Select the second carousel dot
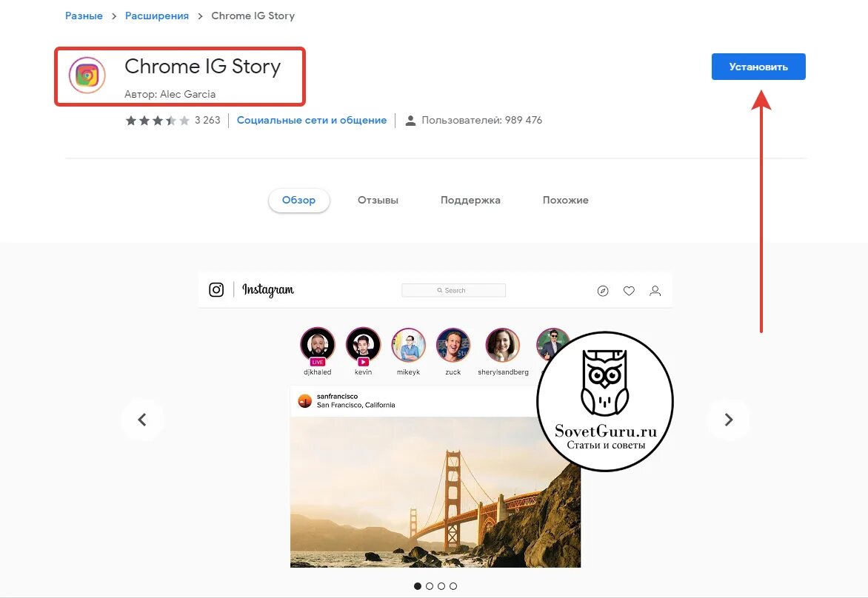Image resolution: width=868 pixels, height=598 pixels. click(x=430, y=586)
